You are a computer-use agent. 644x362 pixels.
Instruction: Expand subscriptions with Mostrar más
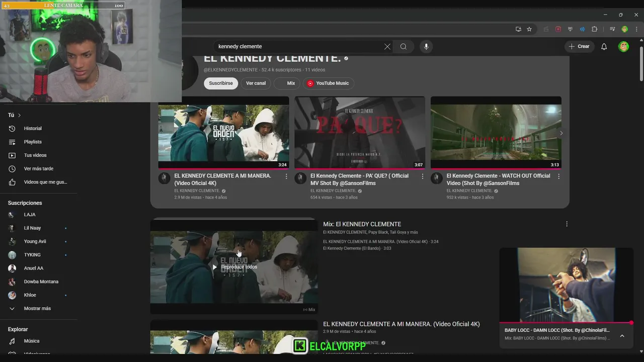point(38,309)
